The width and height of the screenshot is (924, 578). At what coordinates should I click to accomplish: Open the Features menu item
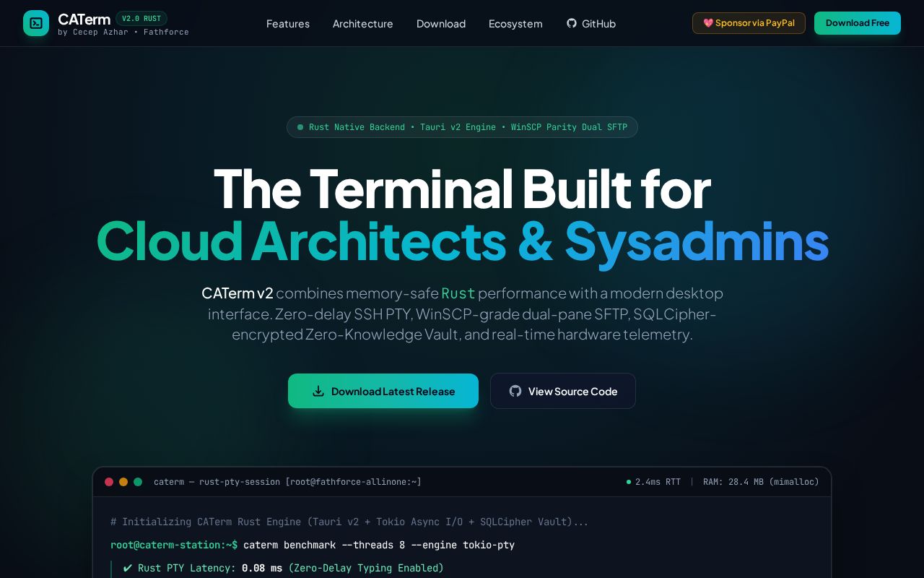288,24
